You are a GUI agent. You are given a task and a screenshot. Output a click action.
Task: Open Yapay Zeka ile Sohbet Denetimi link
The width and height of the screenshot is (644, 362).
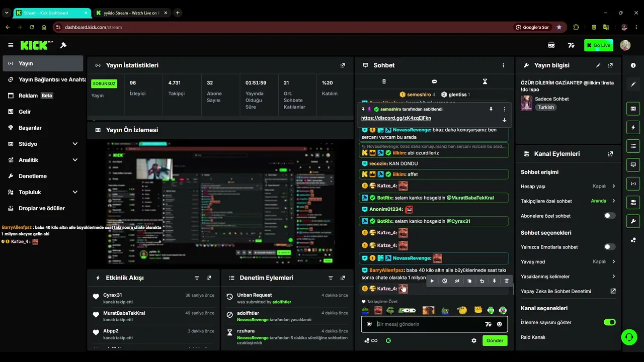click(568, 291)
